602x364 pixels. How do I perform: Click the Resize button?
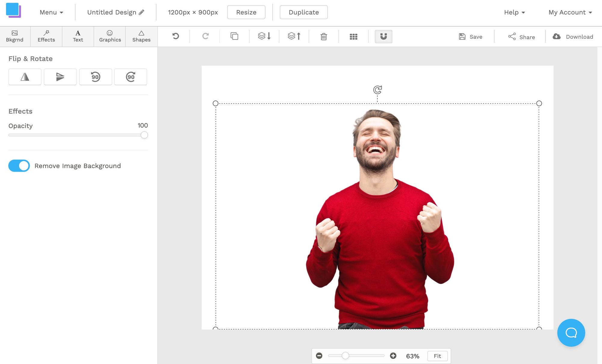[246, 12]
